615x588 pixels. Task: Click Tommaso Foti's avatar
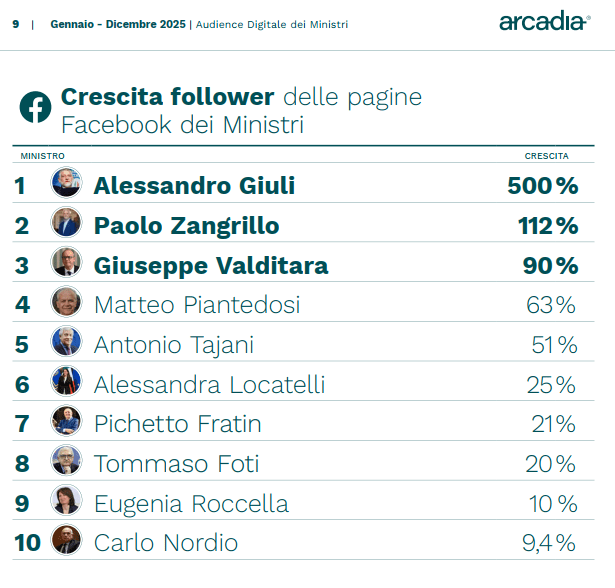[66, 461]
